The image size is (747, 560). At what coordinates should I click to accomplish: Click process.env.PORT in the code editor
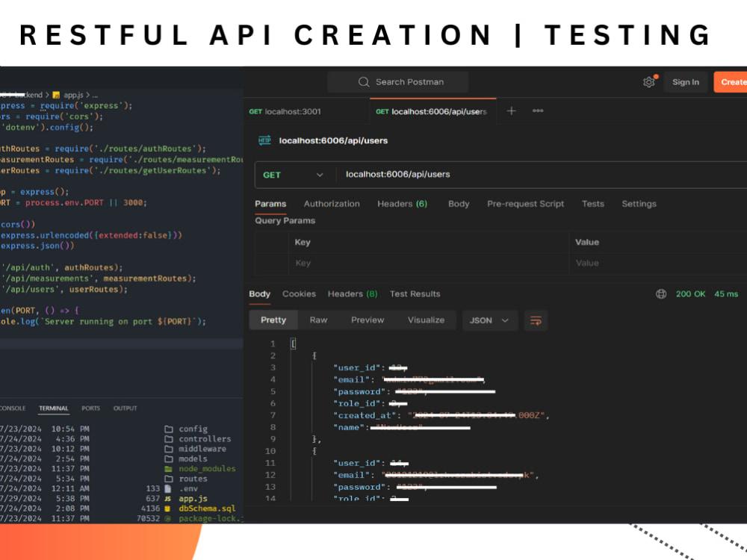tap(64, 202)
